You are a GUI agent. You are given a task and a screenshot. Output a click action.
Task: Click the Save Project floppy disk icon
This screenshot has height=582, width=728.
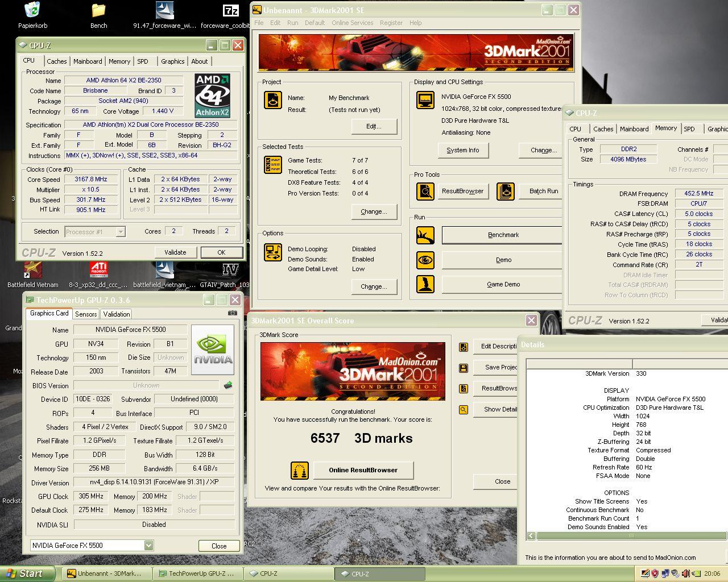point(464,368)
